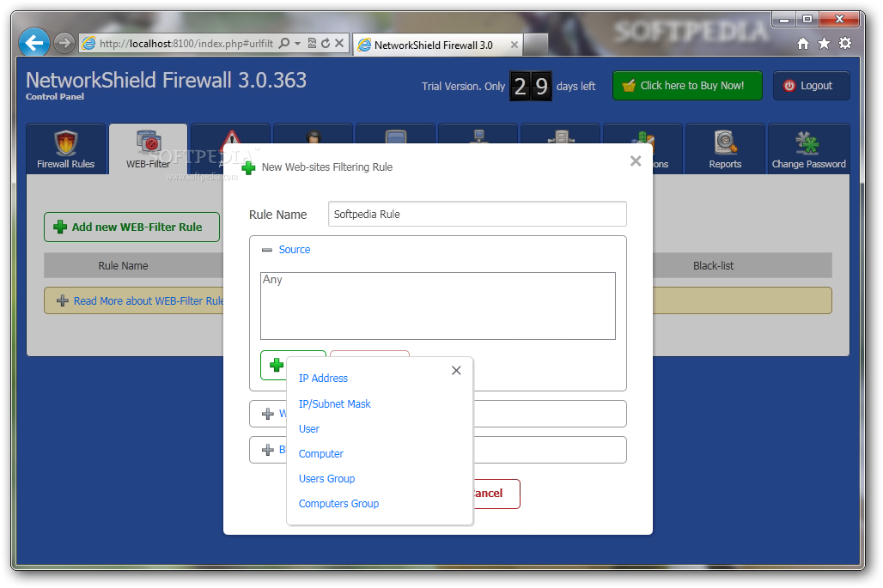Maximize the browser window
The image size is (883, 588).
tap(807, 20)
